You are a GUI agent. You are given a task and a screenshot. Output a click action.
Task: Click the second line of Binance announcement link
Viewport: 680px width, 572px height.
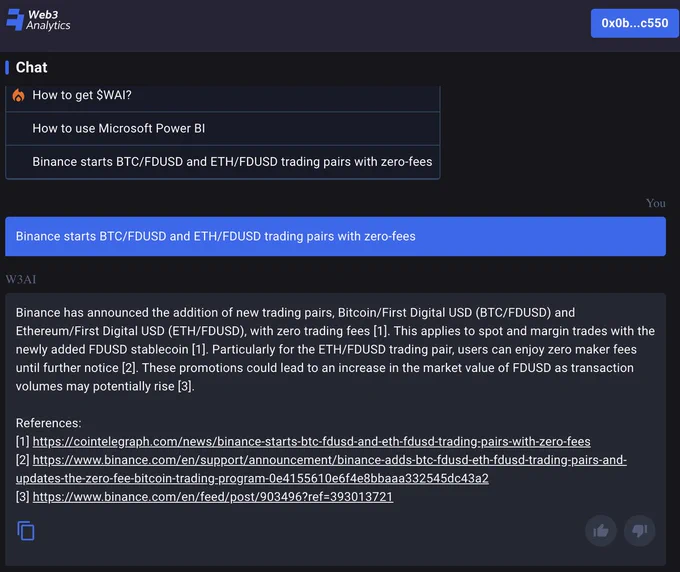pos(252,478)
